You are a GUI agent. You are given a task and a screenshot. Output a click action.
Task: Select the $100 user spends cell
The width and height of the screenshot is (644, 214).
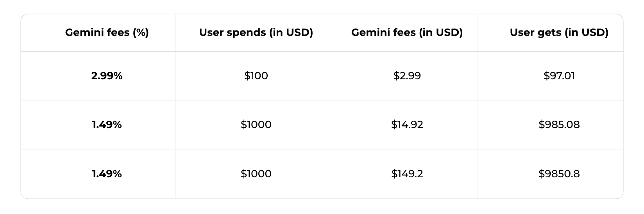coord(256,76)
